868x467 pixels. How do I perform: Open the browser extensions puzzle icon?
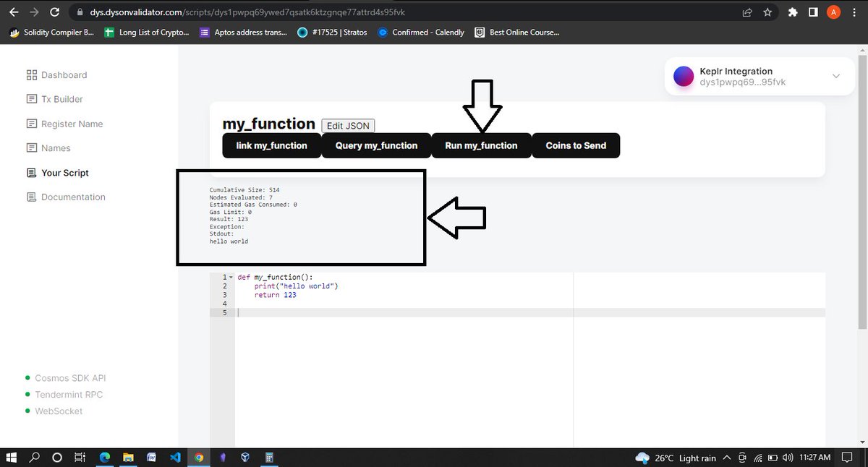793,12
